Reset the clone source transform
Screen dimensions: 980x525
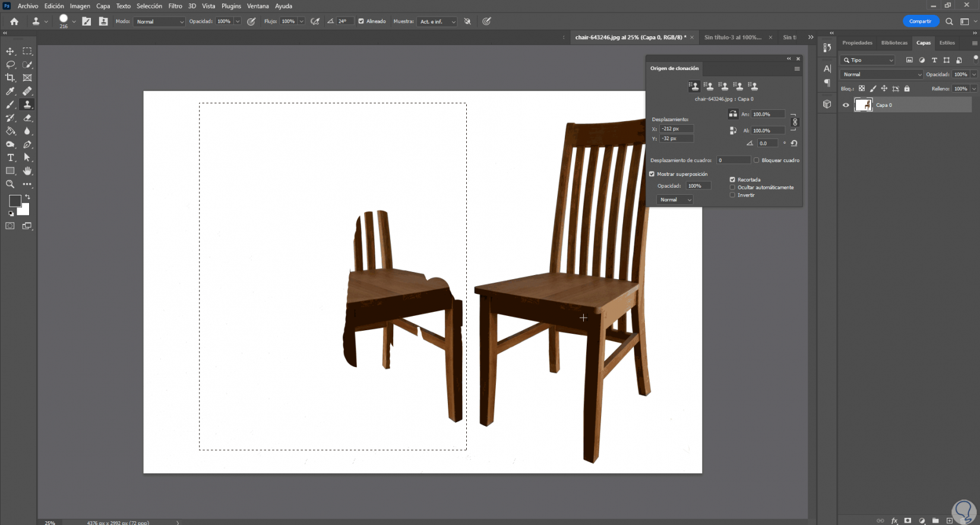794,143
